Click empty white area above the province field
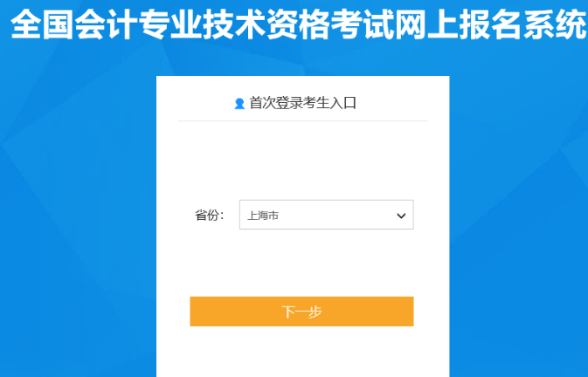588x377 pixels. click(x=302, y=161)
